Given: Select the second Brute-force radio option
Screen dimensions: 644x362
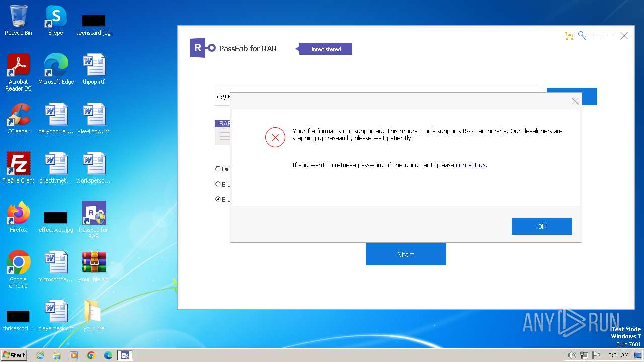Looking at the screenshot, I should [x=218, y=184].
